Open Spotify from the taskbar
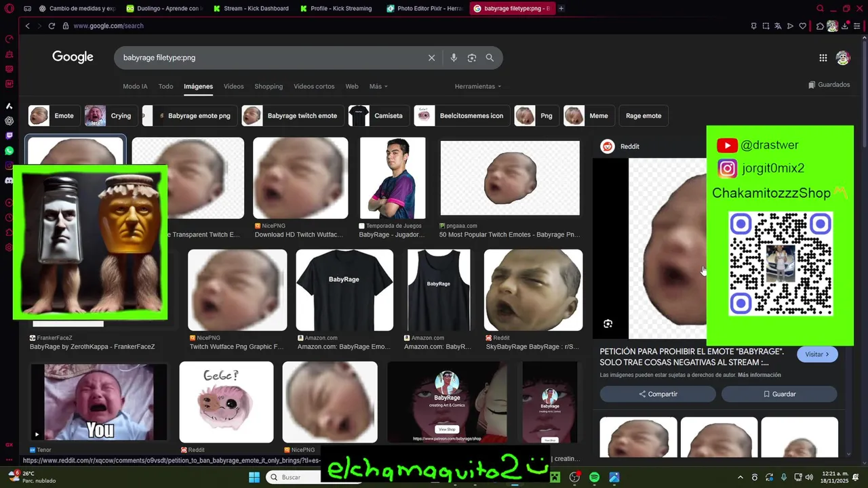 pyautogui.click(x=594, y=477)
